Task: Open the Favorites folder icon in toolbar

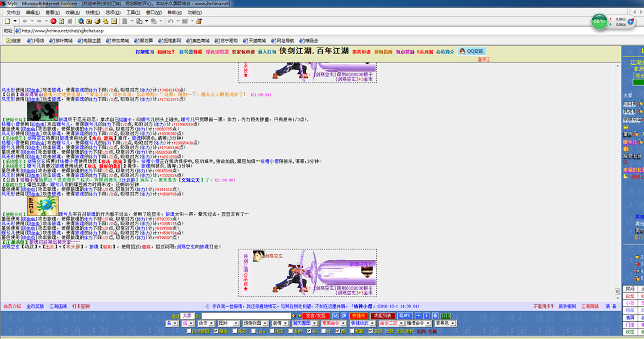Action: click(x=89, y=21)
